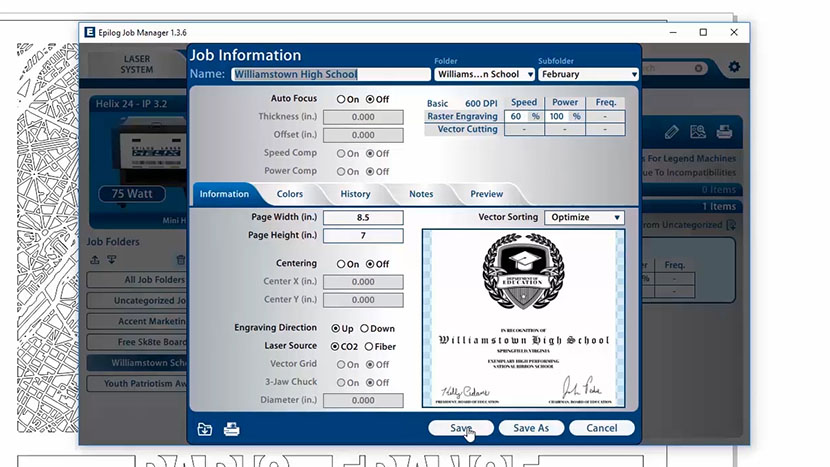Click the Page Width input field
The image size is (830, 467).
(x=363, y=217)
